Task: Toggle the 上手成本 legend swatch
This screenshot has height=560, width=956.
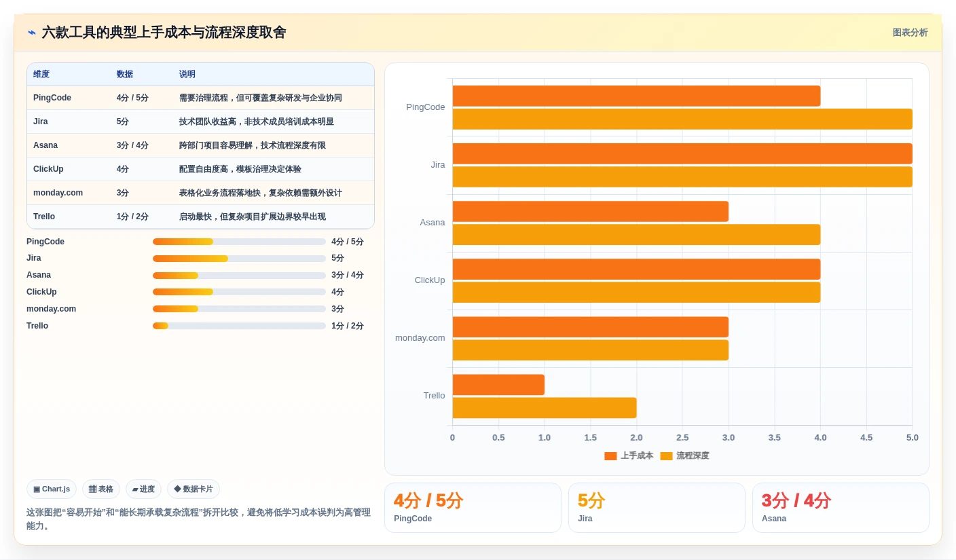Action: pyautogui.click(x=610, y=456)
